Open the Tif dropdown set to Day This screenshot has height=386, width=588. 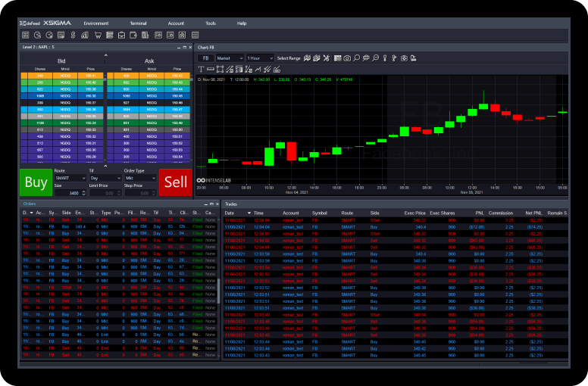pyautogui.click(x=104, y=178)
